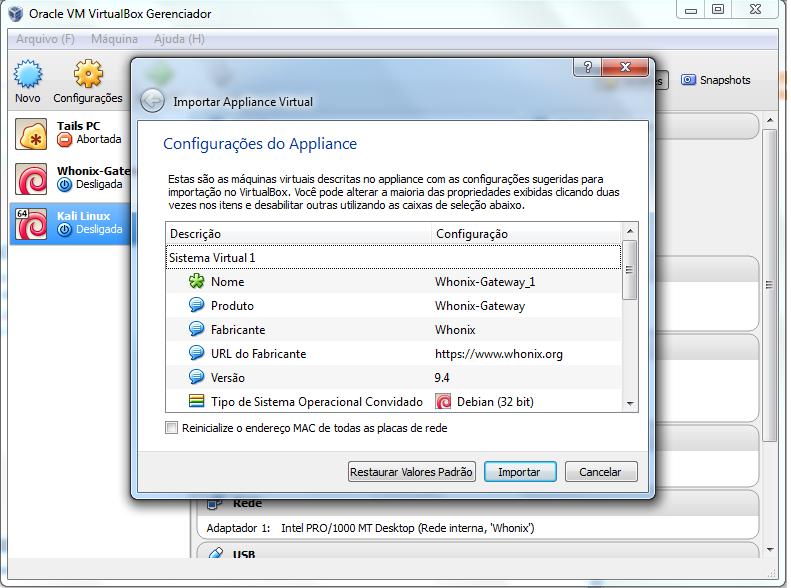Screen dimensions: 791x588
Task: Click the Debian (32 bit) OS icon
Action: [x=443, y=402]
